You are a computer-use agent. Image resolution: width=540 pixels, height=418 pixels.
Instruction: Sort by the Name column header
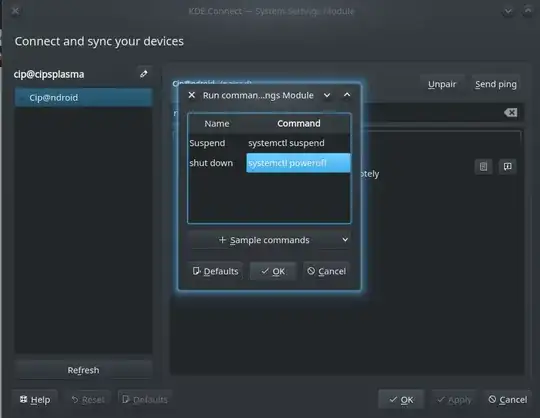click(x=217, y=124)
